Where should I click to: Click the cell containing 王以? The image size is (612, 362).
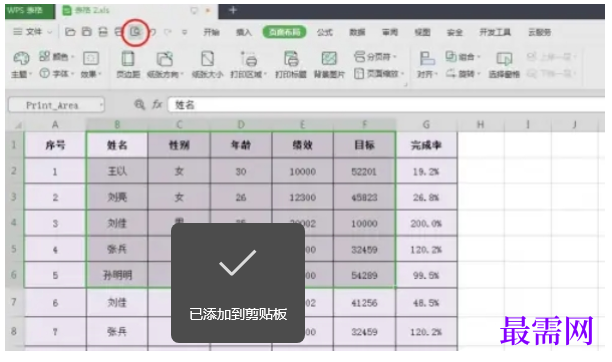pos(117,171)
